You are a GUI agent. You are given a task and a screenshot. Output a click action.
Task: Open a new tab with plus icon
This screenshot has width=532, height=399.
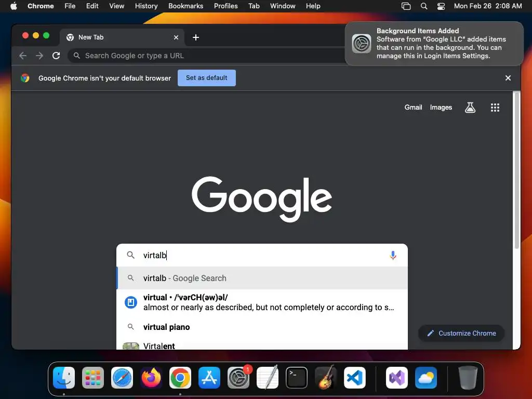(196, 37)
